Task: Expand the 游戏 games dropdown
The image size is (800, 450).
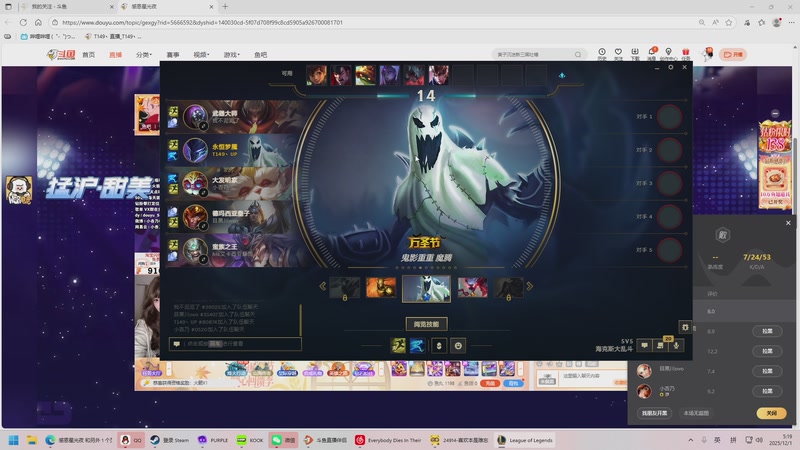Action: click(231, 55)
